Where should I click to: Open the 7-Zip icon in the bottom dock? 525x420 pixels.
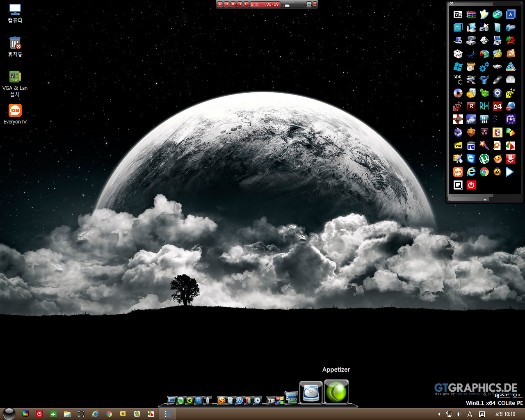point(271,400)
